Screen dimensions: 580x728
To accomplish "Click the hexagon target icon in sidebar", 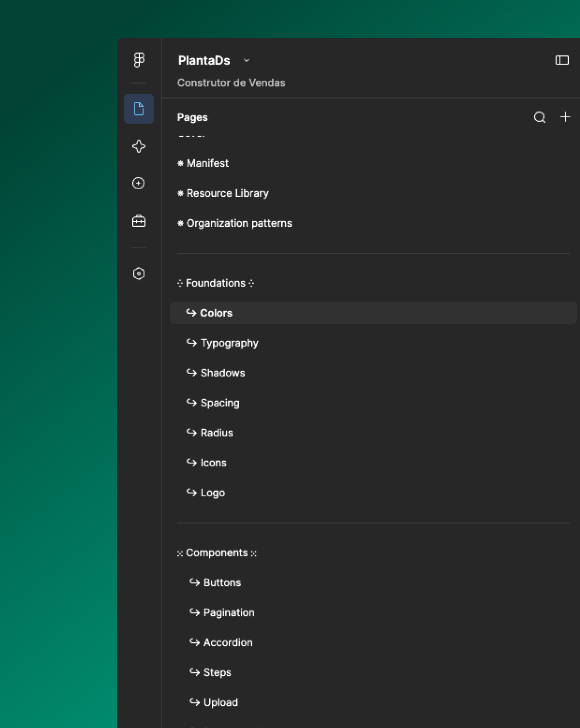I will coord(139,274).
